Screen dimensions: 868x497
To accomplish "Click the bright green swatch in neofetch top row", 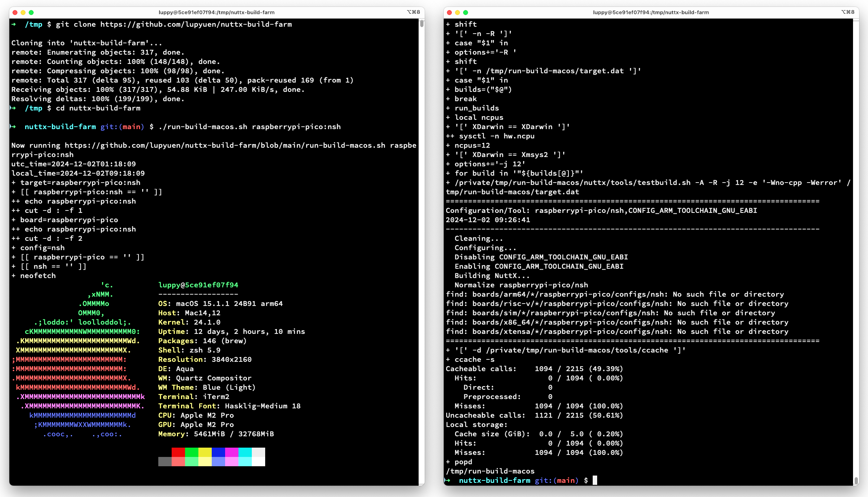I will coord(191,452).
